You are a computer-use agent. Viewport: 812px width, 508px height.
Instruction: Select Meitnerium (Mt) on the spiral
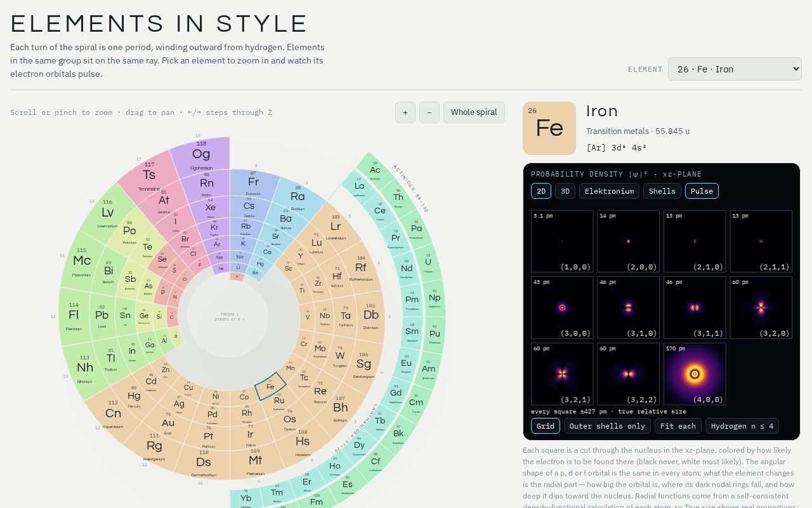[x=255, y=460]
